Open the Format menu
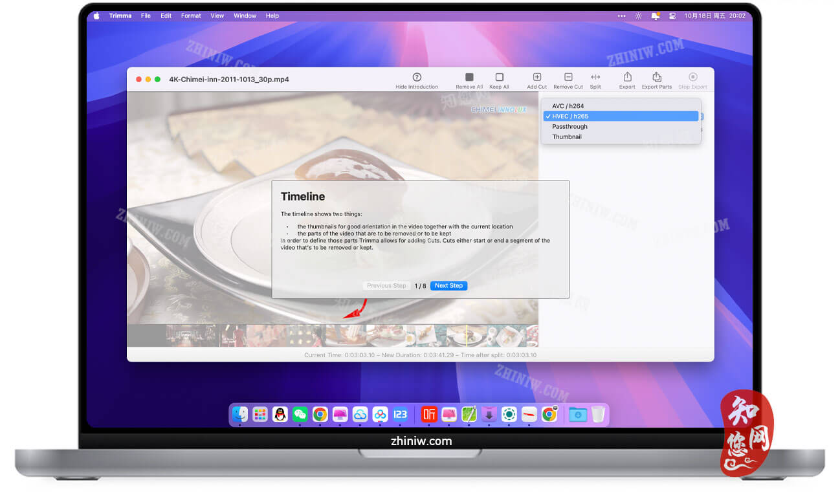Image resolution: width=840 pixels, height=504 pixels. (x=191, y=16)
